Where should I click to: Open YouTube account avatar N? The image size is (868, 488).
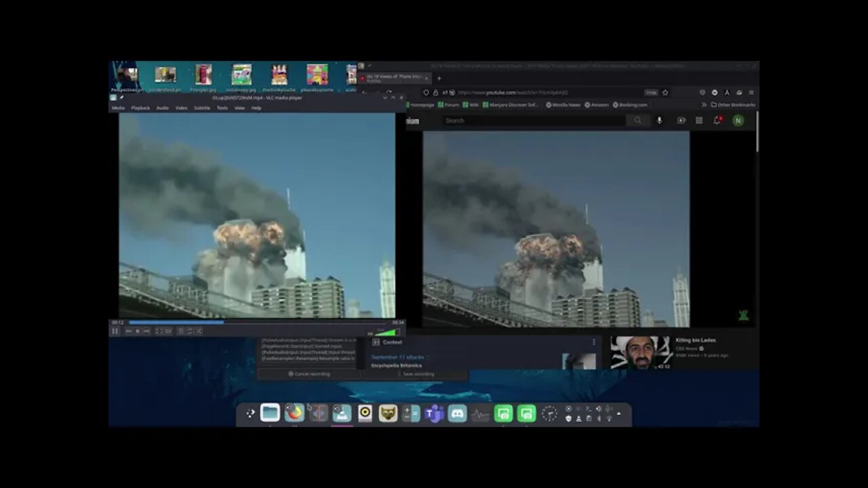[x=738, y=121]
